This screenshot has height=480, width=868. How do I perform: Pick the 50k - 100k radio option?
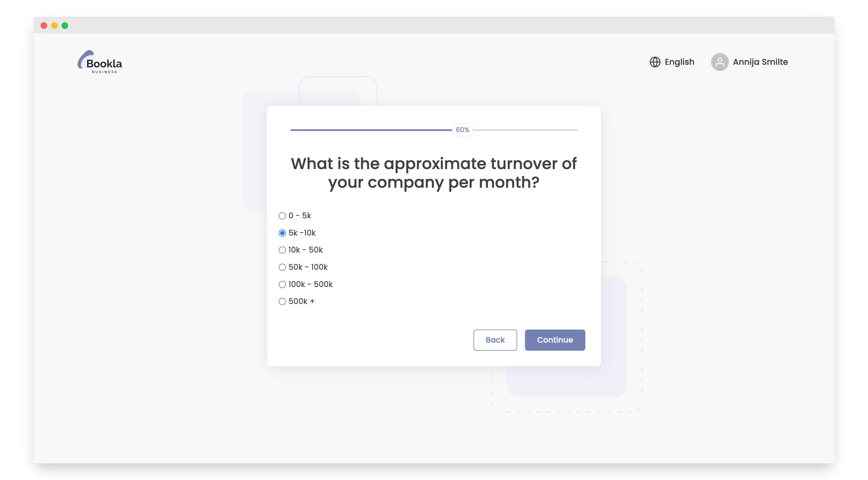282,267
